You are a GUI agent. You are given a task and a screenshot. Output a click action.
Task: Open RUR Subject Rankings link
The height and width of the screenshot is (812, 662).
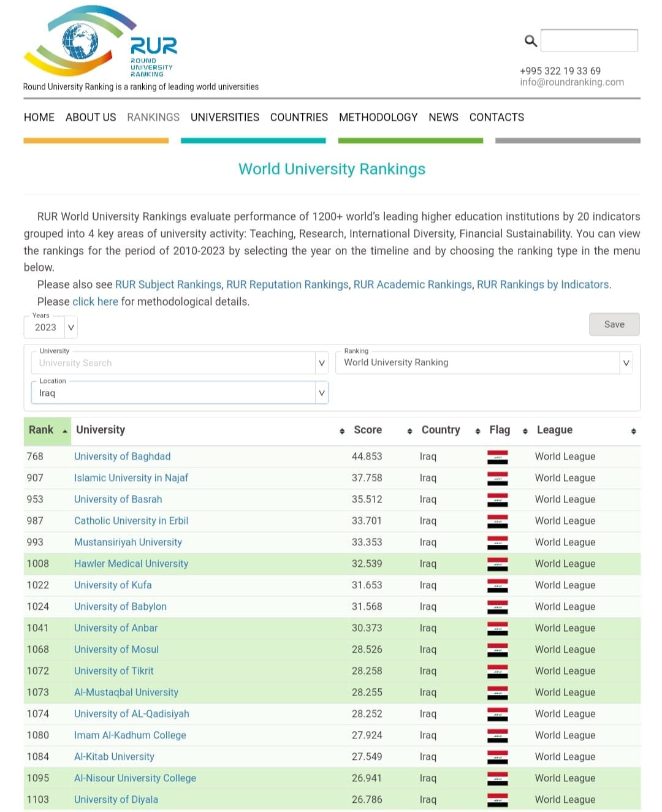pyautogui.click(x=168, y=284)
